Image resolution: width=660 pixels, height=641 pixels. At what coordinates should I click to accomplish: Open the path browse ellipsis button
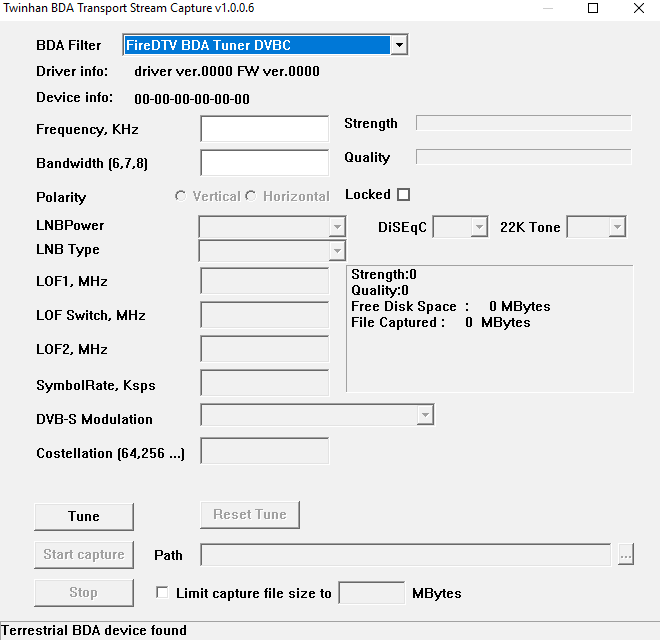pos(626,555)
